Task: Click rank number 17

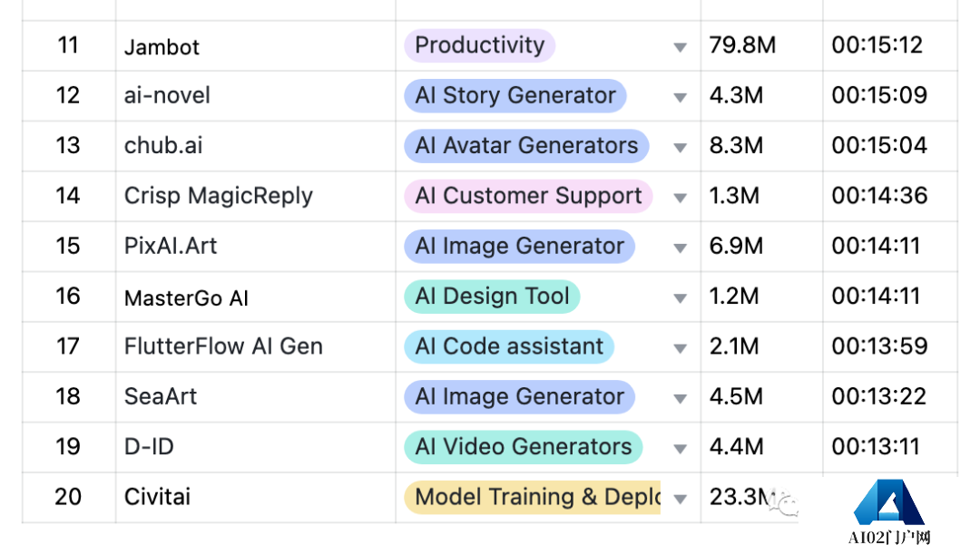Action: (x=68, y=346)
